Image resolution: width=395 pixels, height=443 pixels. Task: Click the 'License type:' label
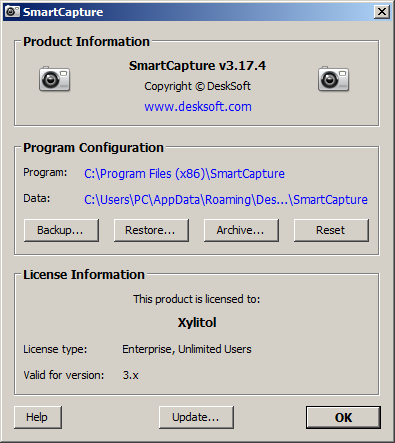55,349
